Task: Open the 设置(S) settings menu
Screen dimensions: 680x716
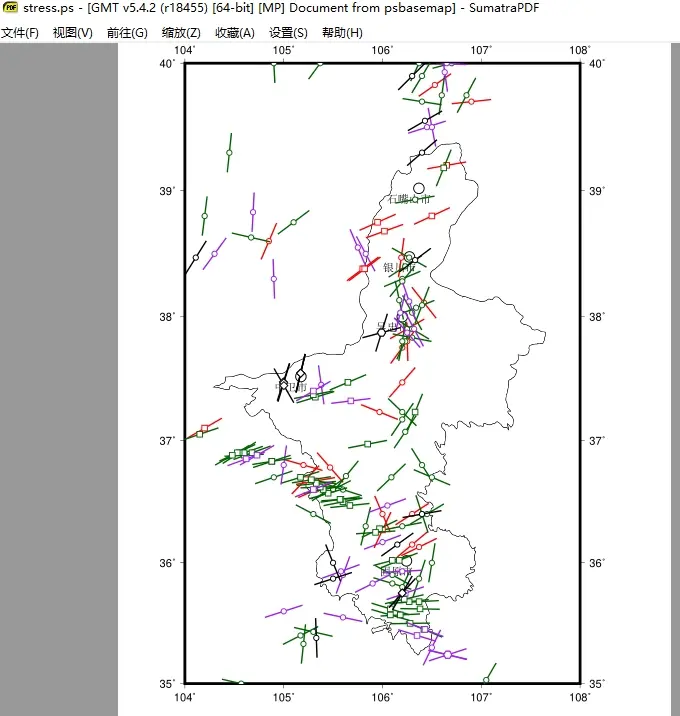Action: tap(288, 33)
